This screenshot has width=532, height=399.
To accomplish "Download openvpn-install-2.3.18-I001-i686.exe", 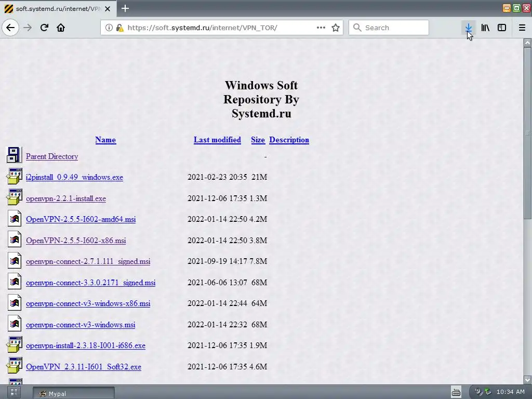I will tap(86, 345).
